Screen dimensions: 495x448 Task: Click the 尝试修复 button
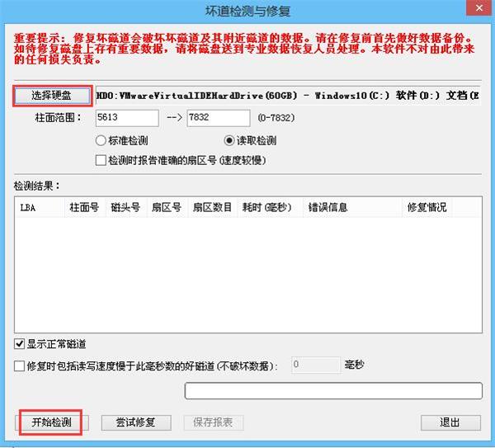(136, 422)
